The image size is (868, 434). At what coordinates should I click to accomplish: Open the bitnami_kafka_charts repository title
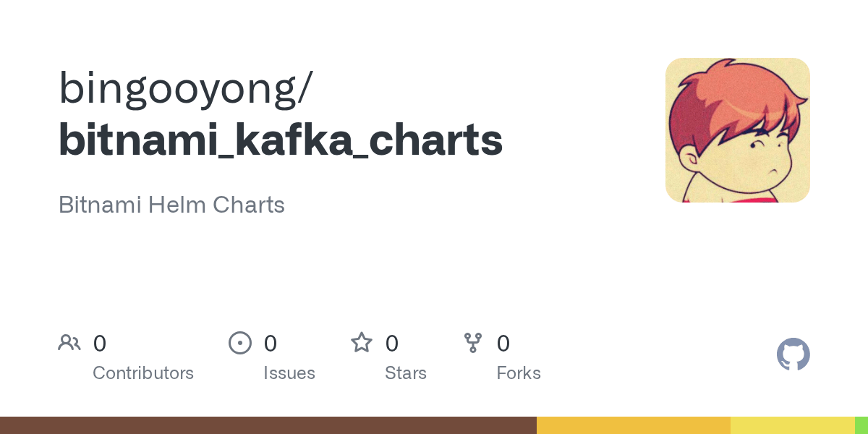tap(281, 140)
